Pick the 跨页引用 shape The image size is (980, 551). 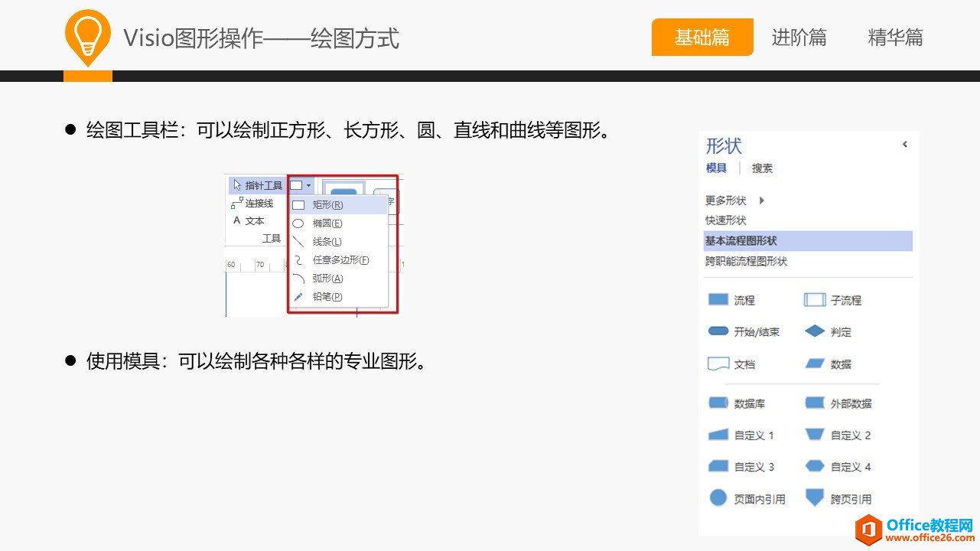pos(838,499)
